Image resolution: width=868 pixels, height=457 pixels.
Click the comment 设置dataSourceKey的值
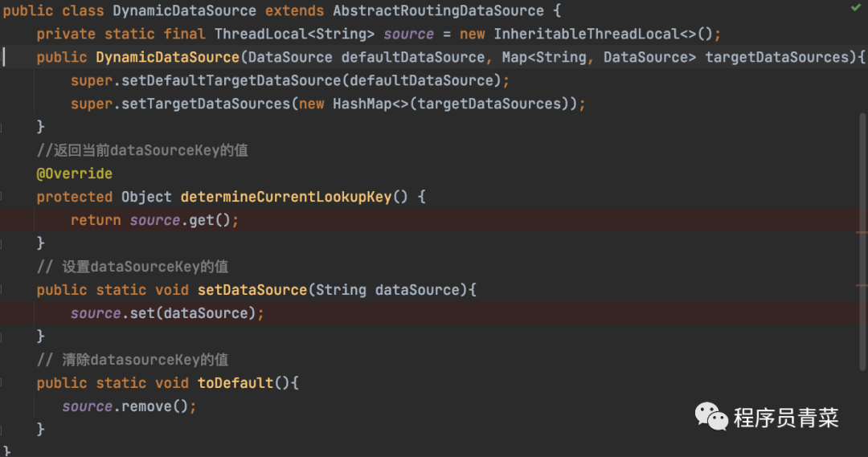133,266
